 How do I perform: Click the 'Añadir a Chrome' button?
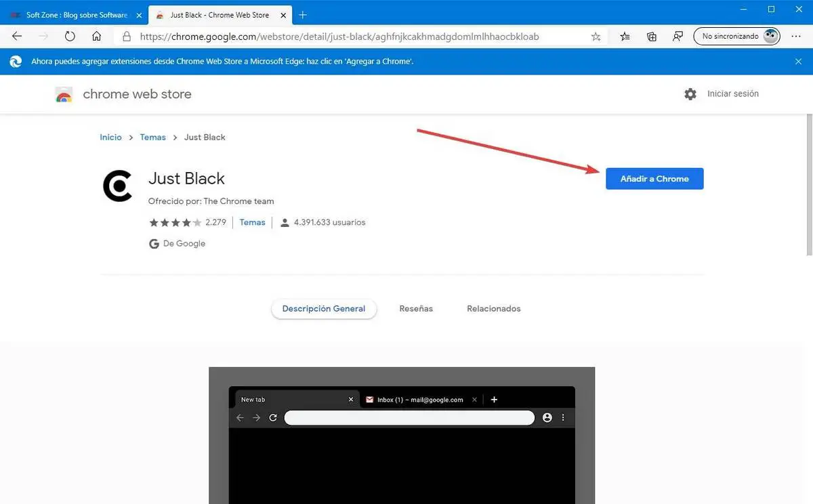pos(654,179)
